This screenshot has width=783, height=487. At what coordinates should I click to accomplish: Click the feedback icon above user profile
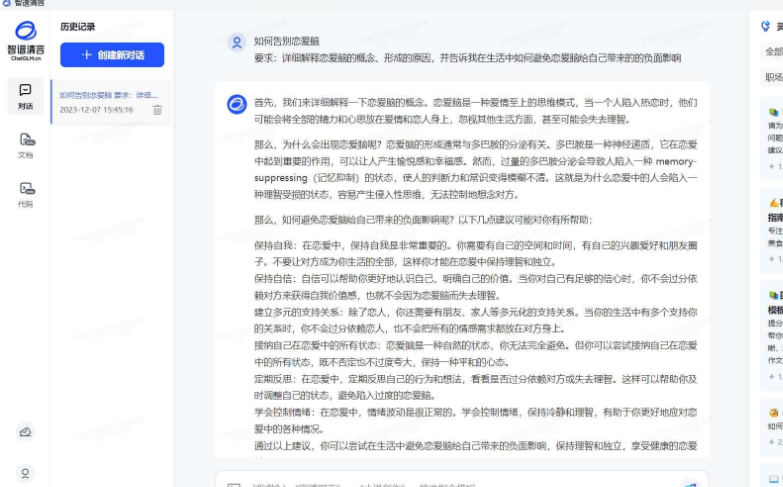(x=25, y=432)
